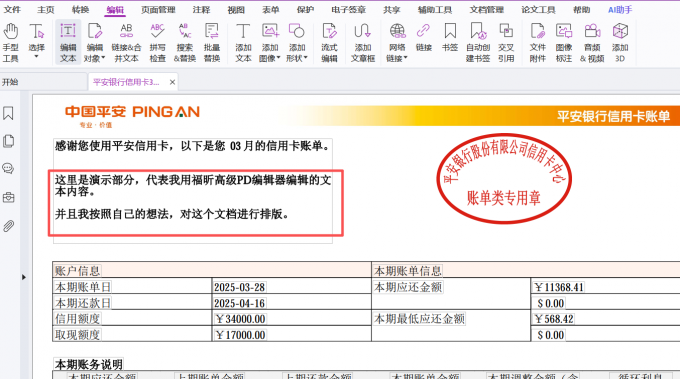
Task: Click Link & Join Text (链接&合并文本)
Action: [126, 42]
